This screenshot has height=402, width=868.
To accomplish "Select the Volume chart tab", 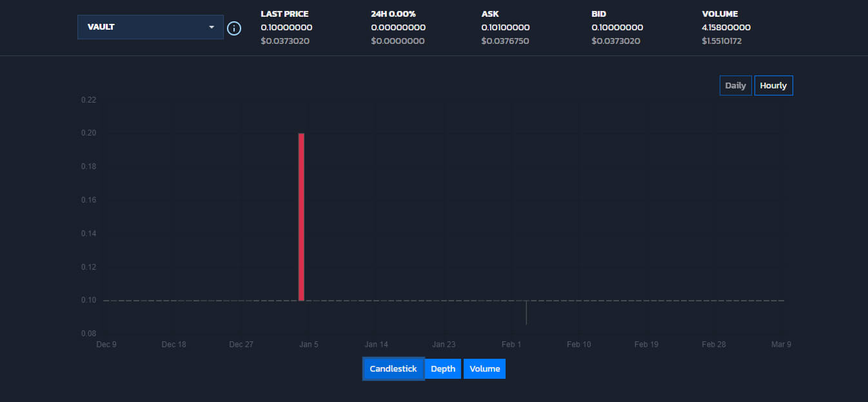I will coord(484,368).
